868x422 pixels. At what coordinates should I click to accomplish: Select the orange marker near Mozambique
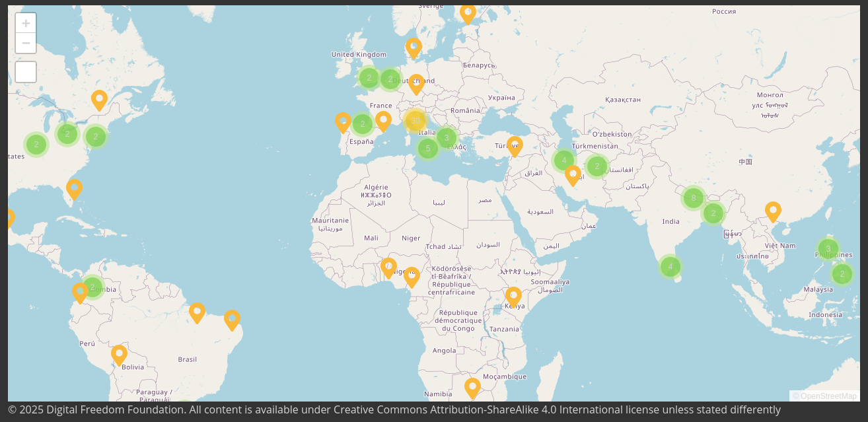pos(472,387)
